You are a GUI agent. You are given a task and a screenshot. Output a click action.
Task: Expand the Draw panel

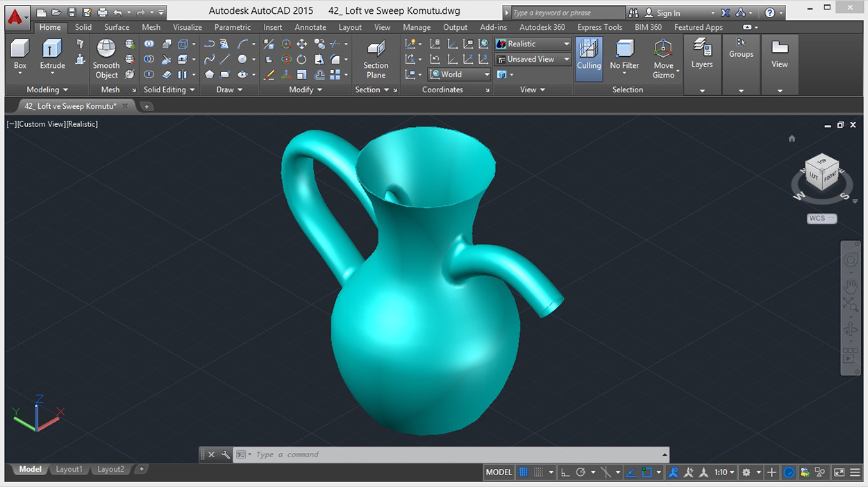230,89
